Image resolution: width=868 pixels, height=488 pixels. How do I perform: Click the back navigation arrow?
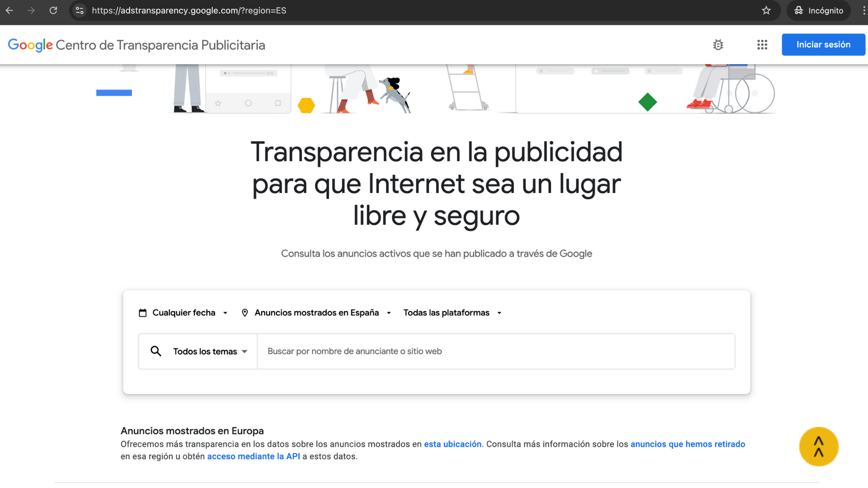pos(9,10)
